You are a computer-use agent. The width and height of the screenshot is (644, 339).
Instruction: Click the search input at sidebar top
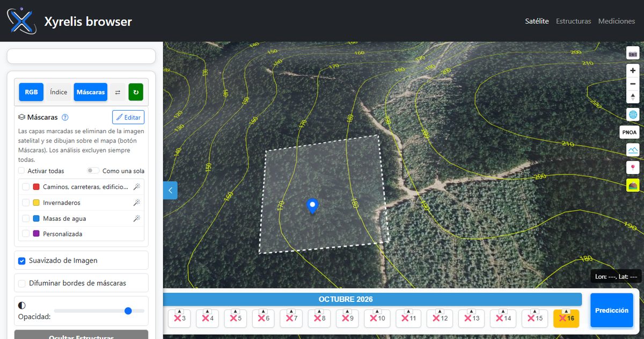[x=81, y=56]
